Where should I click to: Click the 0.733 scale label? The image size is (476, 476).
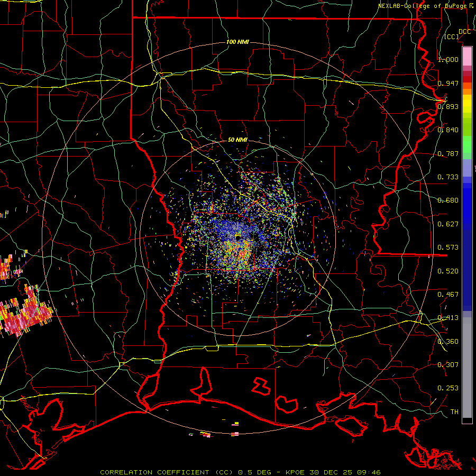[448, 177]
